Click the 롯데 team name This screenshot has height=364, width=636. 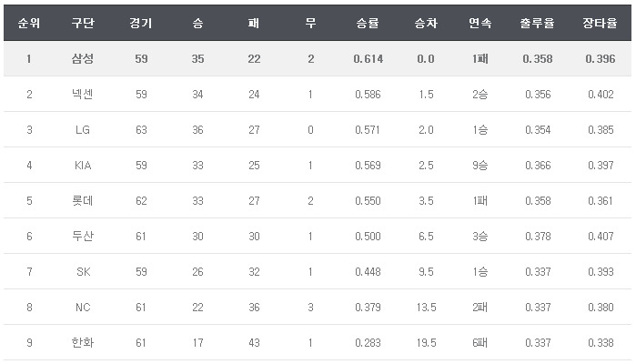pos(83,200)
